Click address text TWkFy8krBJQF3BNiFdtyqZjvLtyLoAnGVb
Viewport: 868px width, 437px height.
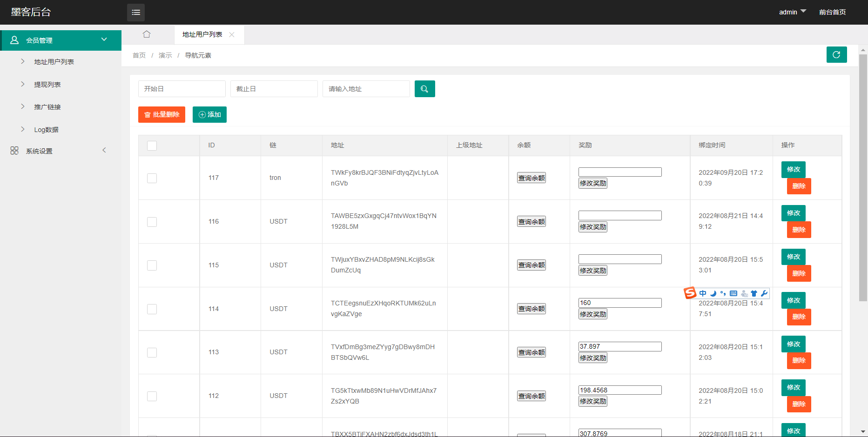385,178
